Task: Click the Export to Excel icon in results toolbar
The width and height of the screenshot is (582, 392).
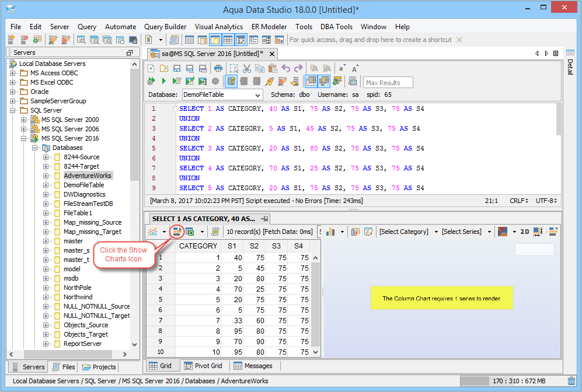Action: point(190,232)
